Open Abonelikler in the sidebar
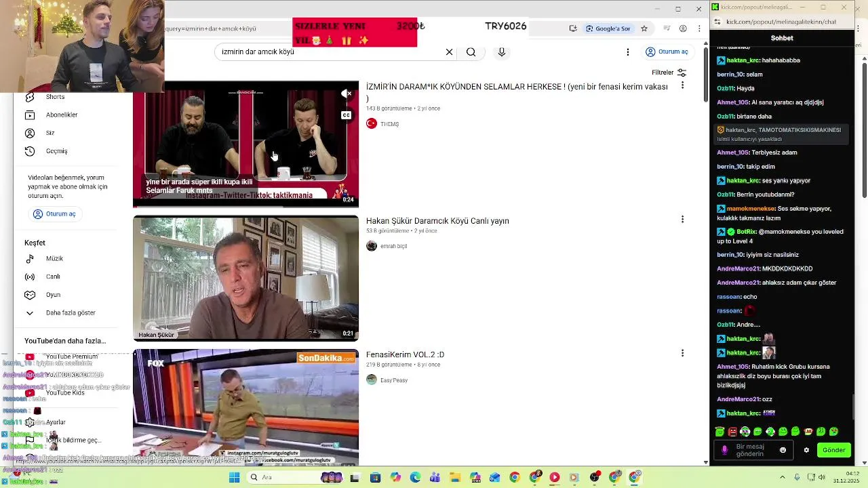Screen dimensions: 868x488 point(62,115)
